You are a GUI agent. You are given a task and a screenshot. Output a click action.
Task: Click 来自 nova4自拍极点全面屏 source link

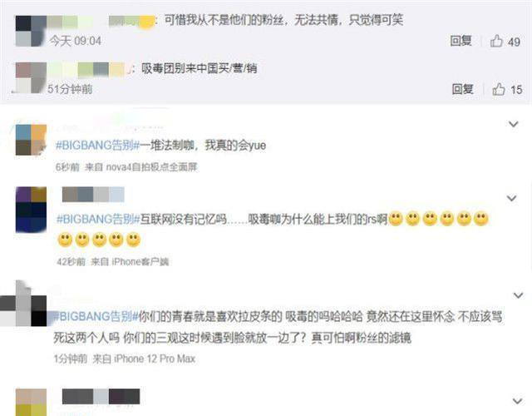(140, 167)
